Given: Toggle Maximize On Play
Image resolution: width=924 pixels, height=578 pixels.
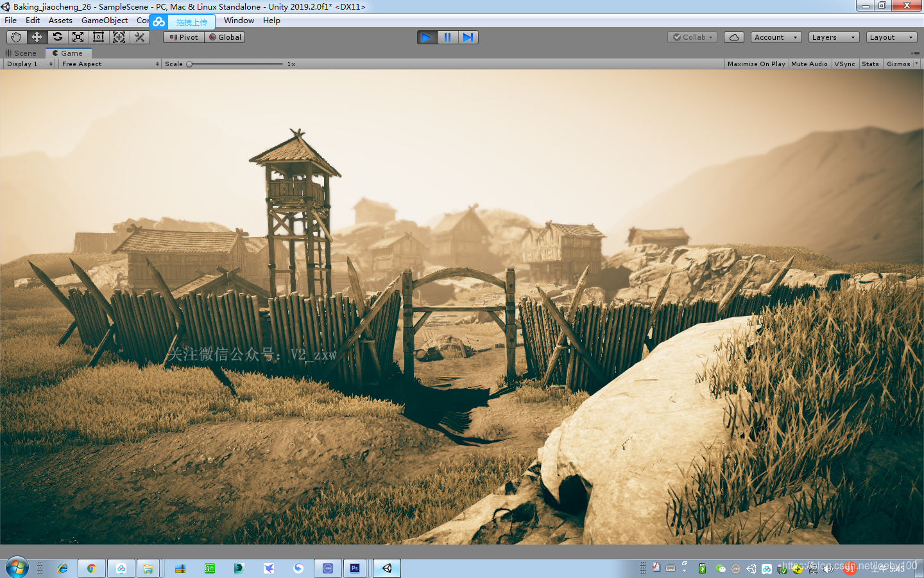Looking at the screenshot, I should 757,64.
